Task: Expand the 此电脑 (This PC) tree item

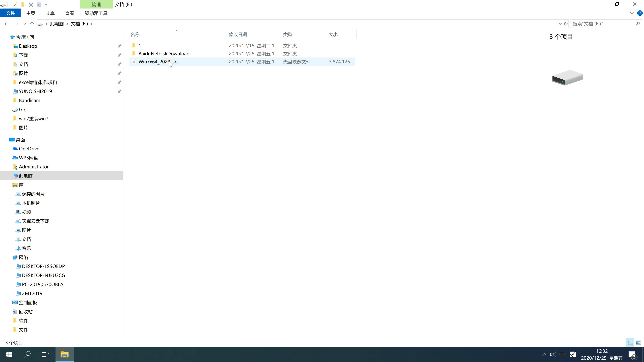Action: (x=9, y=175)
